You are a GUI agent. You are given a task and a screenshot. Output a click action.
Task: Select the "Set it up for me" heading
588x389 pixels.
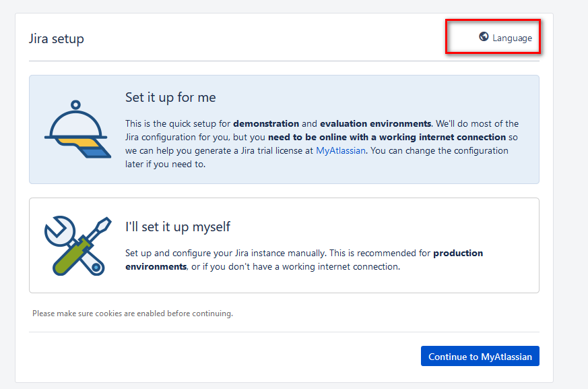(170, 97)
